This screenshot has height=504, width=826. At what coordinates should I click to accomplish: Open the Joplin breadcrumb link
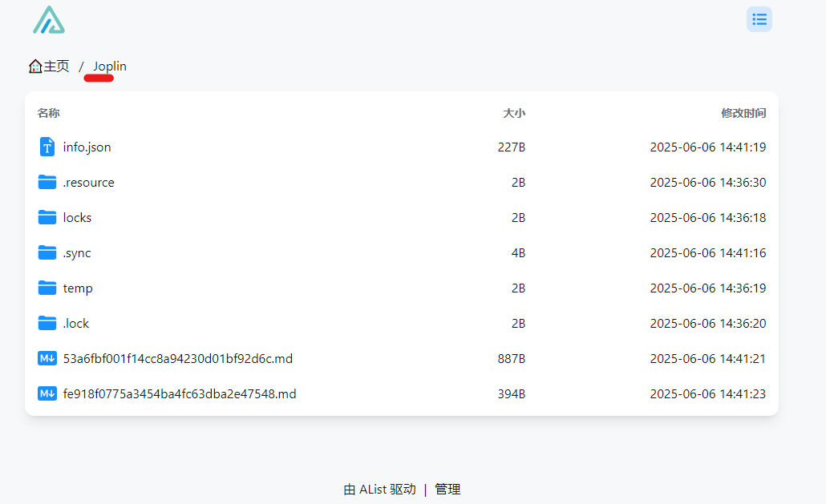click(x=110, y=67)
